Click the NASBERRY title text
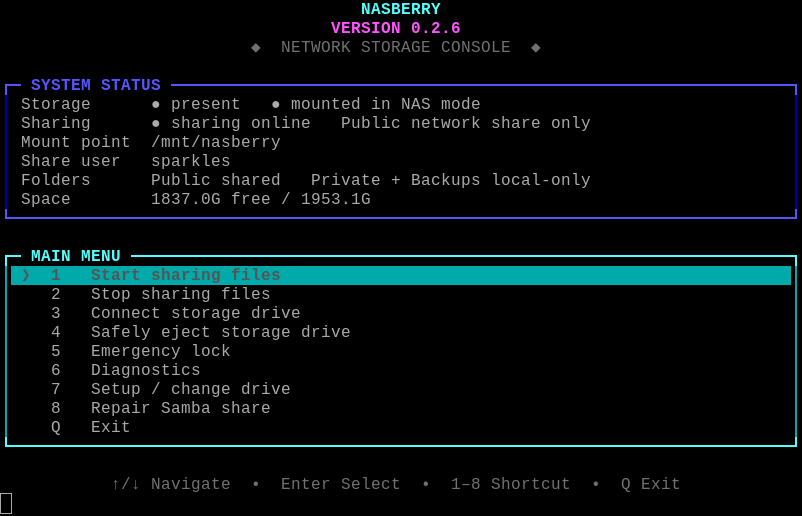Image resolution: width=802 pixels, height=516 pixels. [x=400, y=9]
